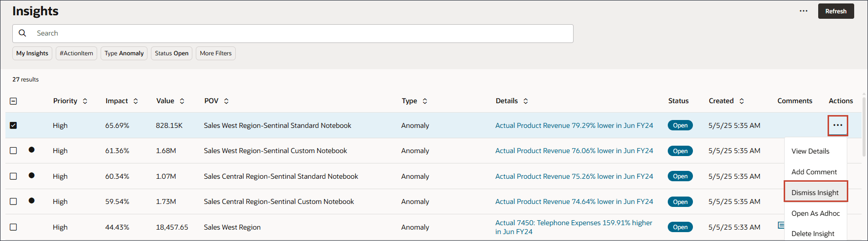The image size is (868, 241).
Task: Open the Status Open filter dropdown
Action: click(x=171, y=53)
